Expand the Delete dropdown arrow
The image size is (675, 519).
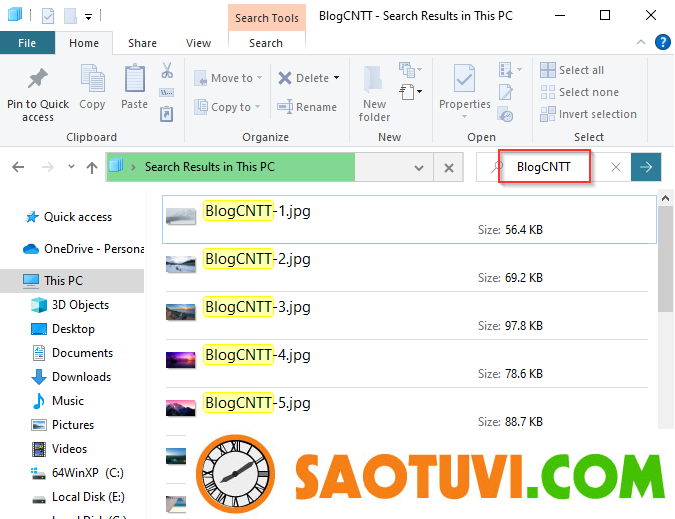click(337, 78)
